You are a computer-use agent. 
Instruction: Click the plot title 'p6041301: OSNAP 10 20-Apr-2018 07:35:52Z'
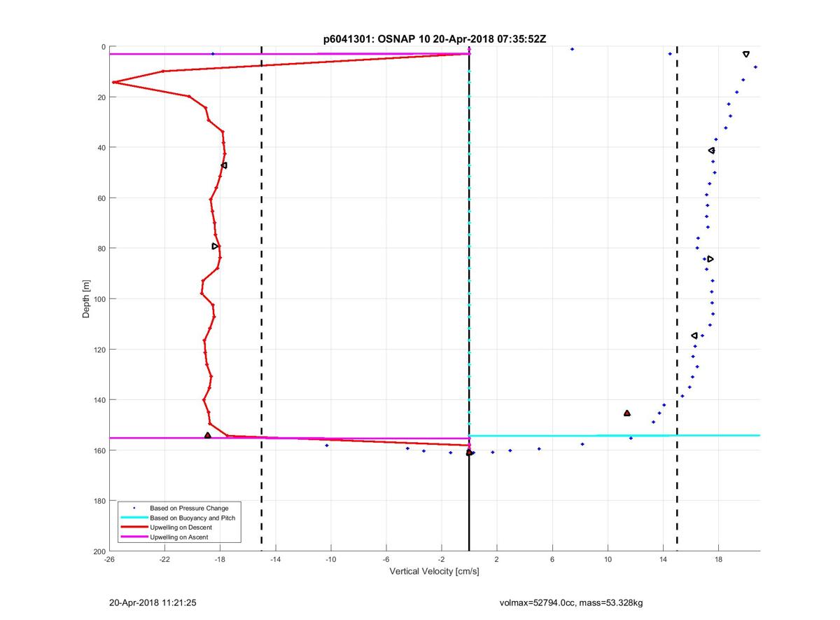434,39
